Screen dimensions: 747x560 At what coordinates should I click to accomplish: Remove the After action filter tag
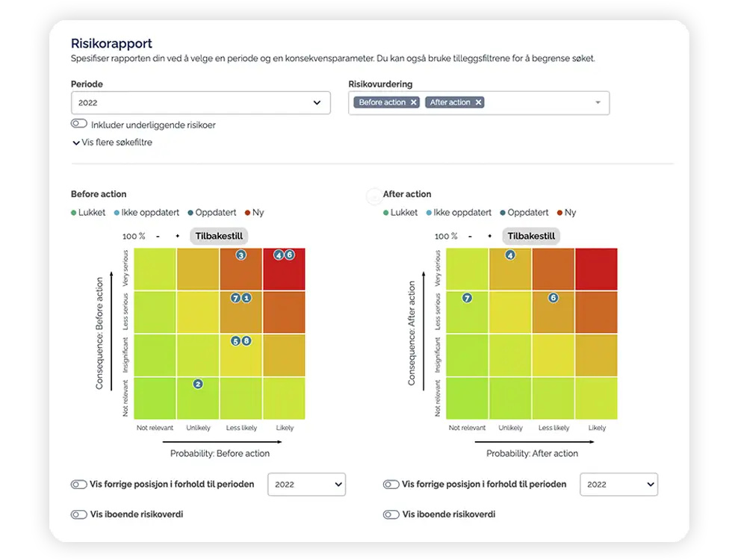pyautogui.click(x=478, y=102)
